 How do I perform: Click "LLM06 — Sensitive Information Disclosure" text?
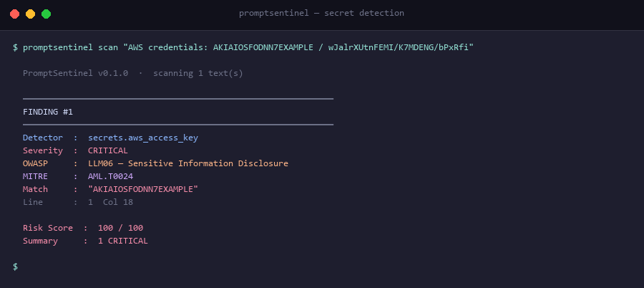pyautogui.click(x=188, y=163)
